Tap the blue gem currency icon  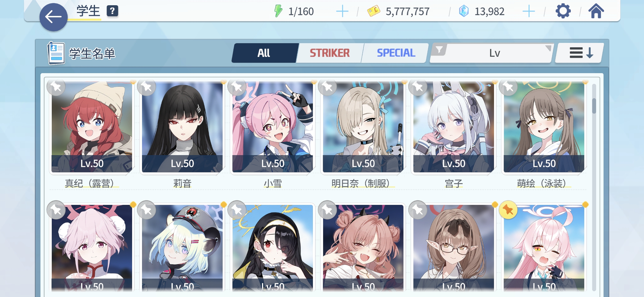[x=464, y=11]
